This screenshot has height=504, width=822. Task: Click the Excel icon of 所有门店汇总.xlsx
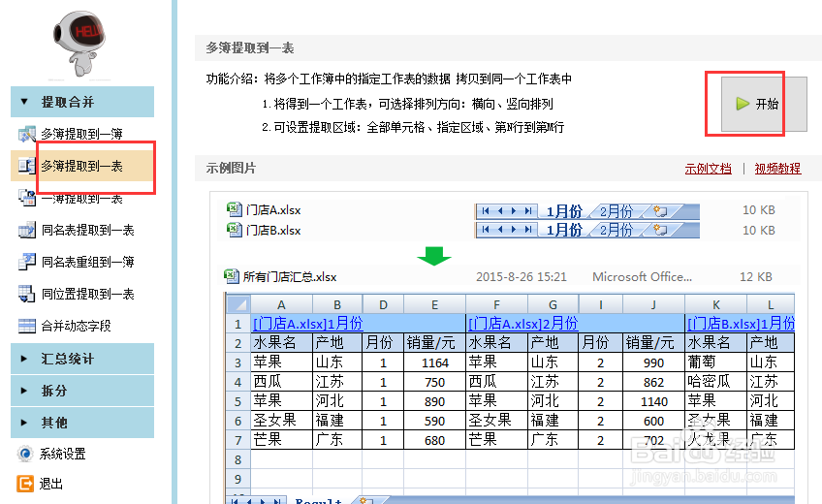coord(231,276)
